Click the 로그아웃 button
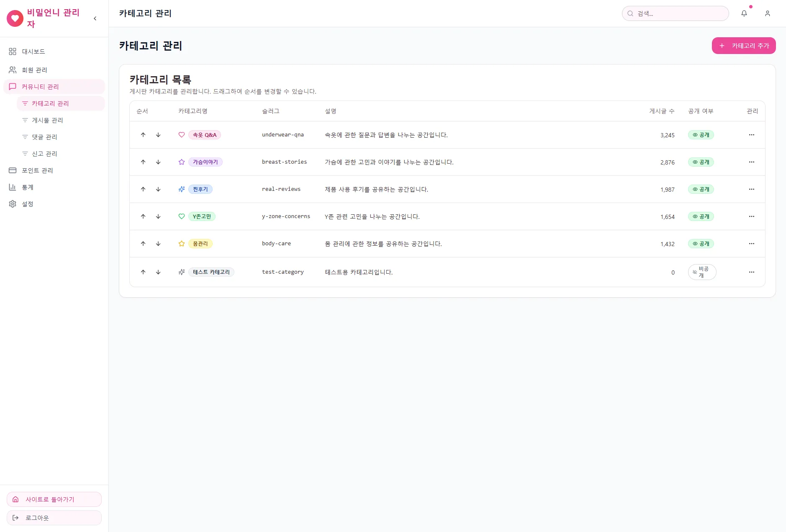The width and height of the screenshot is (786, 532). 54,518
